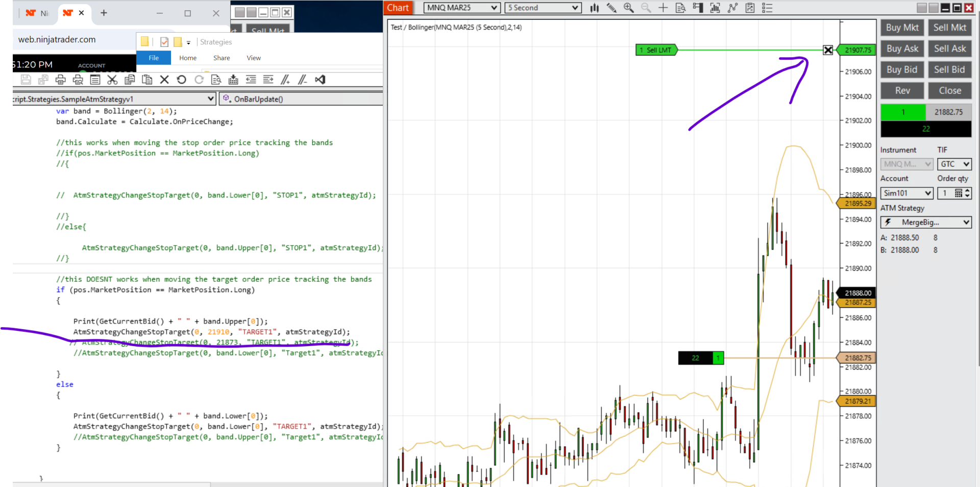This screenshot has height=487, width=980.
Task: Click the green 1 Sell LMT order flag
Action: tap(656, 50)
